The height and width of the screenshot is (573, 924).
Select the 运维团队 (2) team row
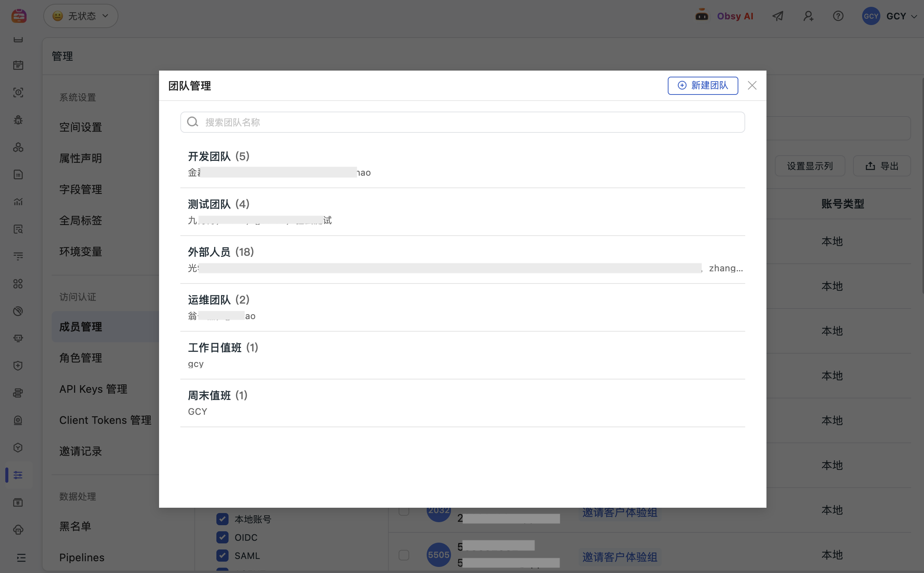coord(462,307)
